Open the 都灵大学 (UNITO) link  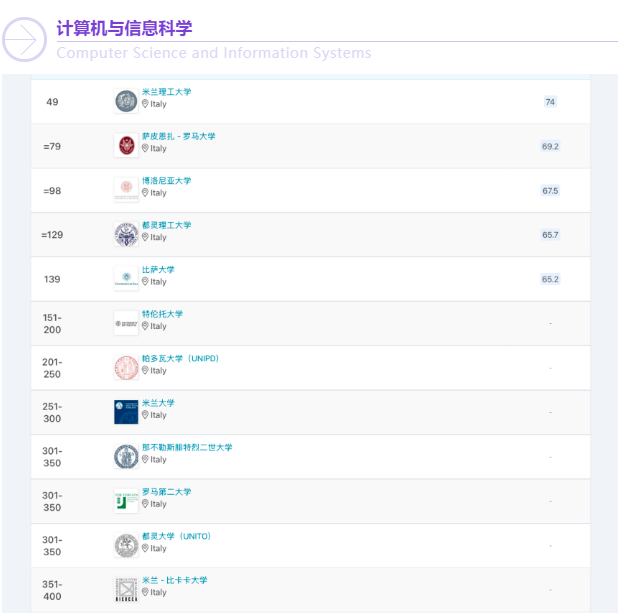click(176, 536)
